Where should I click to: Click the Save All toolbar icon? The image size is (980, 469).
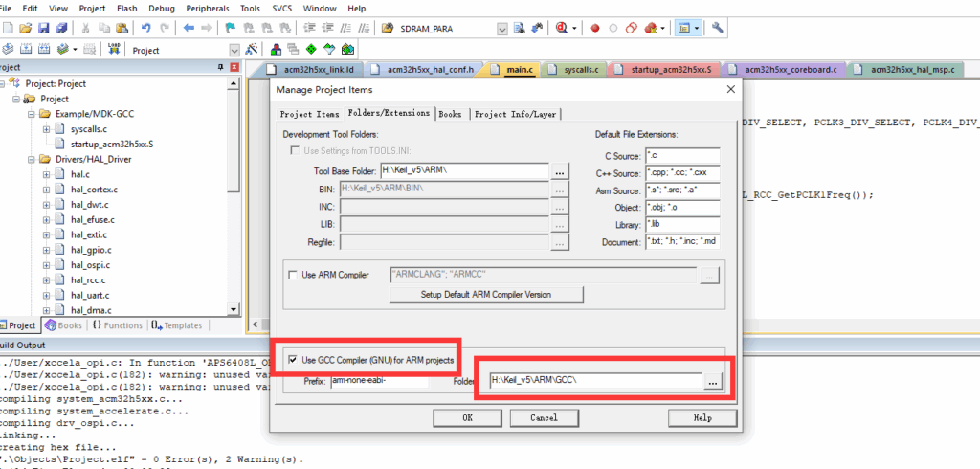tap(62, 28)
